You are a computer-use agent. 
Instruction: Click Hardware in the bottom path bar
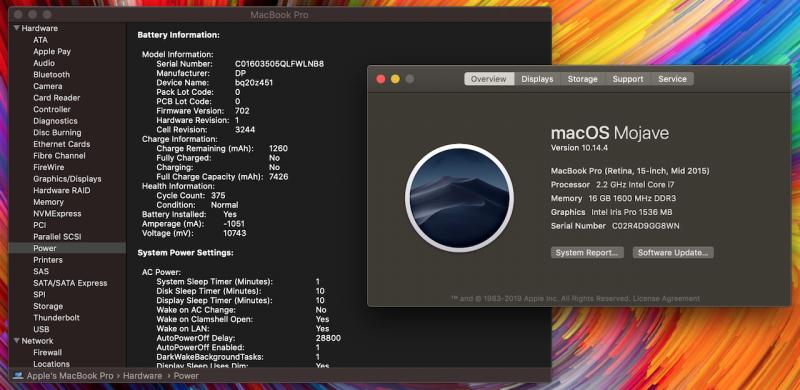142,376
